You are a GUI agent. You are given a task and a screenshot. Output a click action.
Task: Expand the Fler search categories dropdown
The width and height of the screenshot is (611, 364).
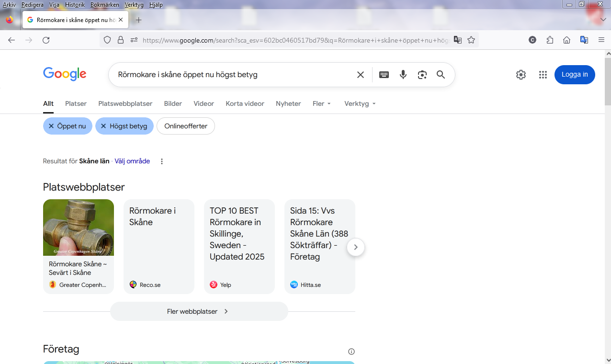321,103
